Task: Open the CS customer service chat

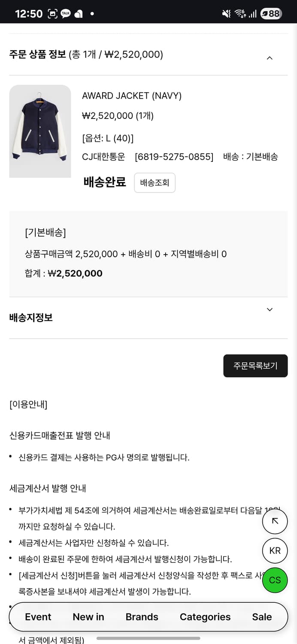Action: click(x=275, y=580)
